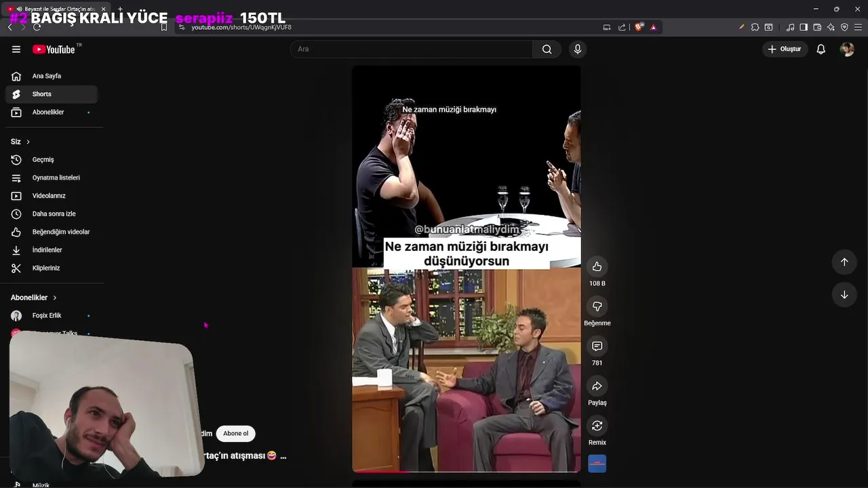Mute the tab via speaker icon

pyautogui.click(x=18, y=9)
